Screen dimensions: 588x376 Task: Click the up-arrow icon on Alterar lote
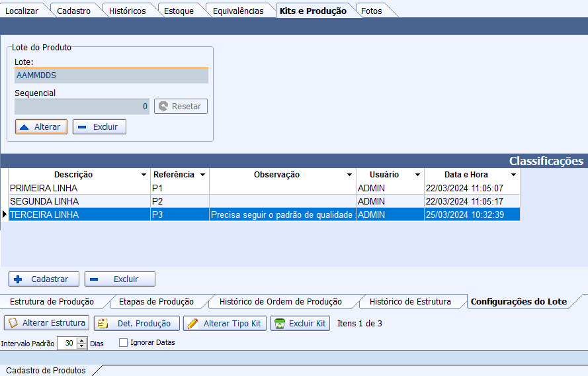pos(24,127)
